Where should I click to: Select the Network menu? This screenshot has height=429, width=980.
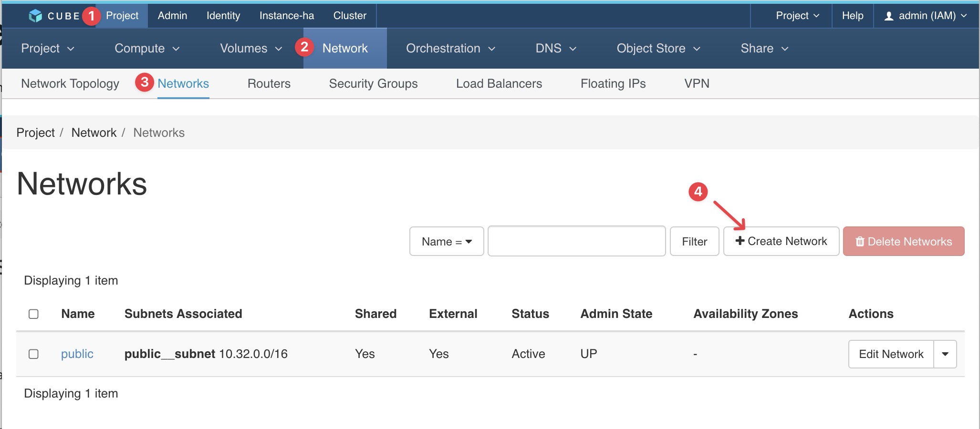pos(345,48)
